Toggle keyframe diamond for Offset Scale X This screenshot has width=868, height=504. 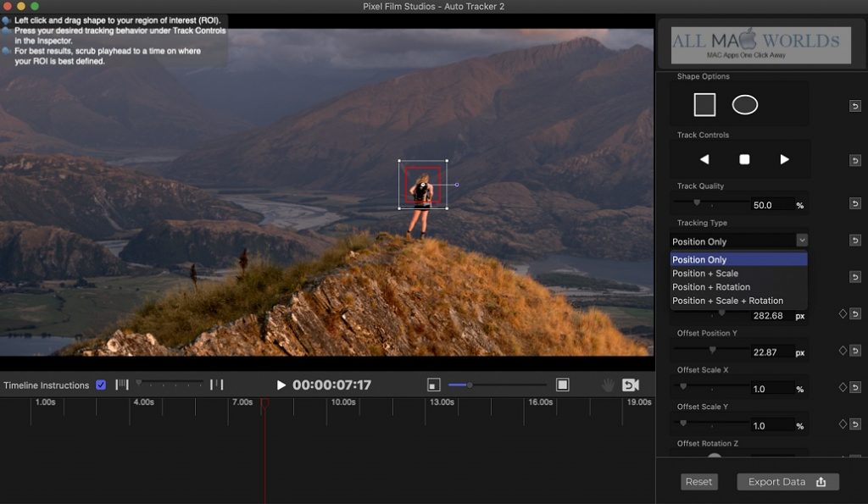coord(843,387)
